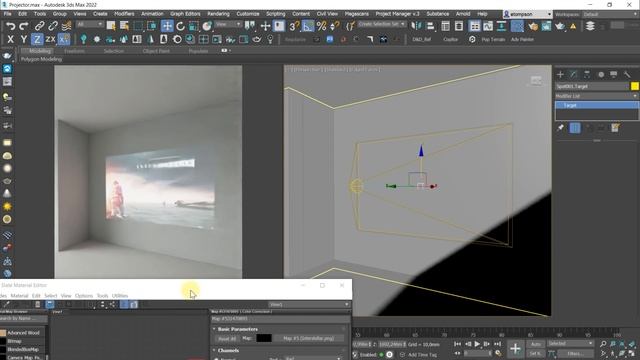Screen dimensions: 640x360
Task: Click the Render Production teapot icon
Action: 560,26
